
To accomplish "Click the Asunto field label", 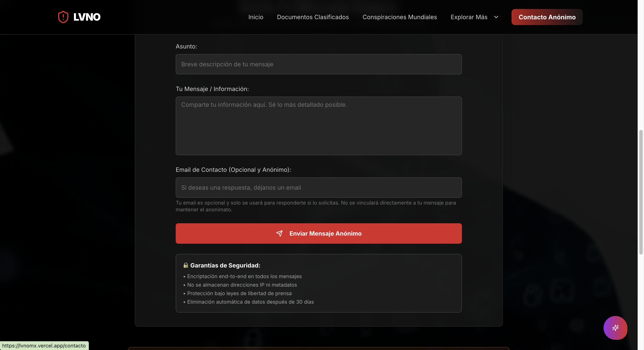I will click(186, 46).
